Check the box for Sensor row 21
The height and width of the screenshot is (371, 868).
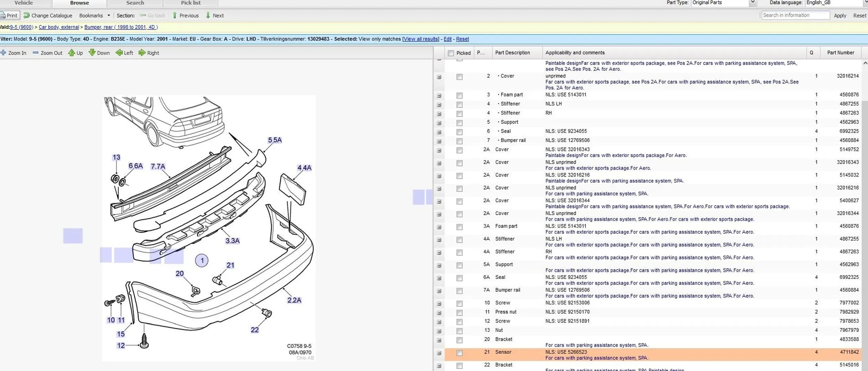459,353
